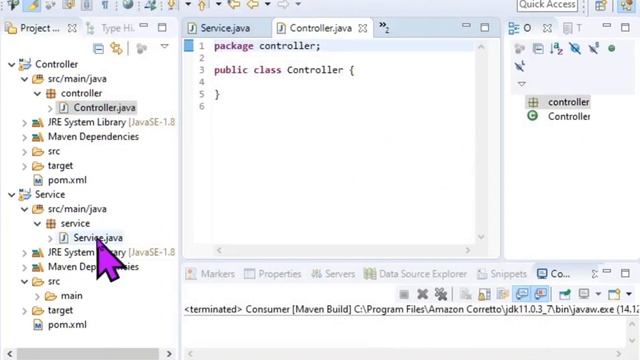This screenshot has height=360, width=640.
Task: Collapse the Controller project node
Action: point(11,64)
